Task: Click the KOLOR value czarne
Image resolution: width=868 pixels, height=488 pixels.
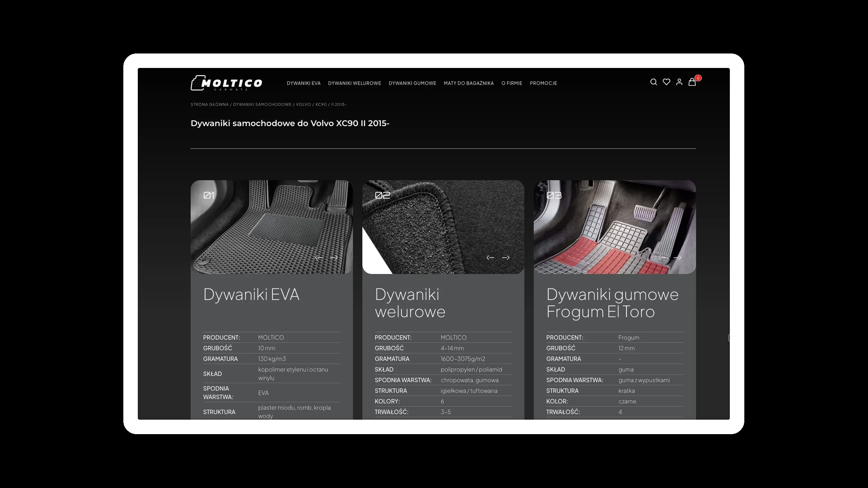Action: point(627,401)
